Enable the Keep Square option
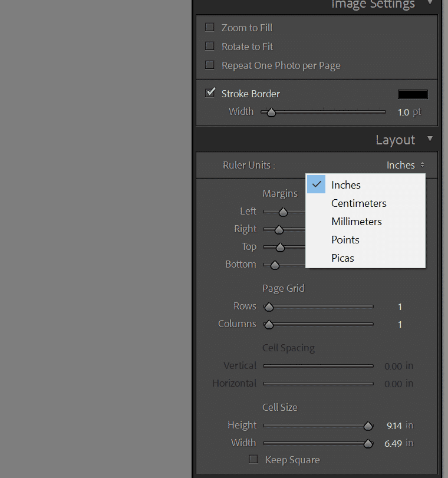The image size is (448, 478). pyautogui.click(x=253, y=459)
